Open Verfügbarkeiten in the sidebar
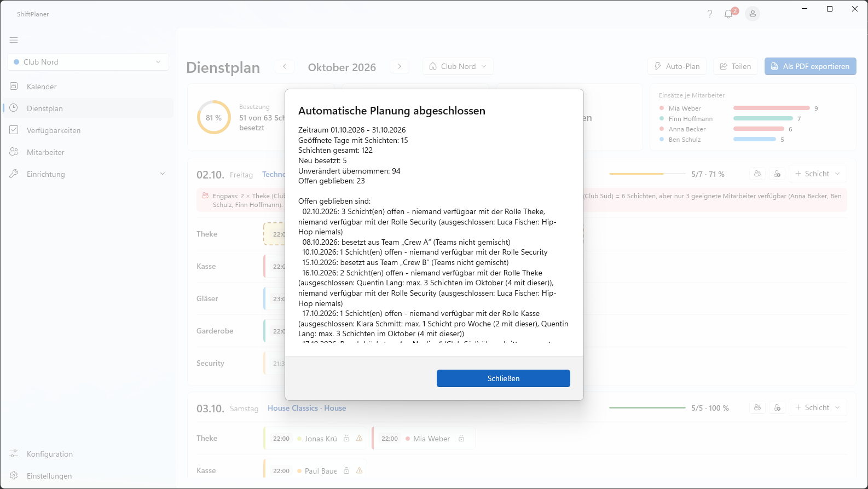Viewport: 868px width, 489px height. click(x=88, y=130)
